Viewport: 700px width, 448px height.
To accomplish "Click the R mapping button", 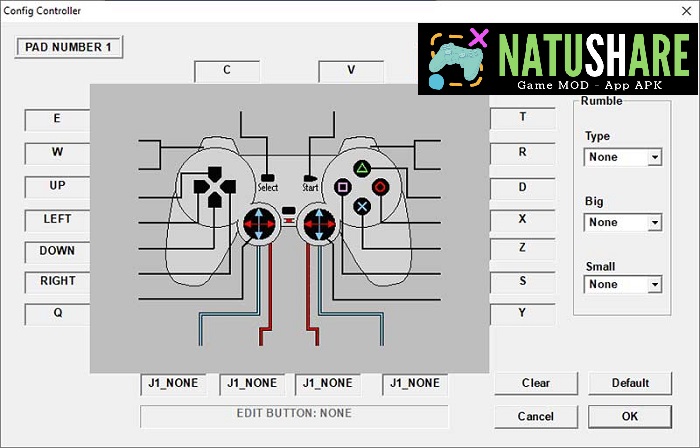I will pos(522,153).
